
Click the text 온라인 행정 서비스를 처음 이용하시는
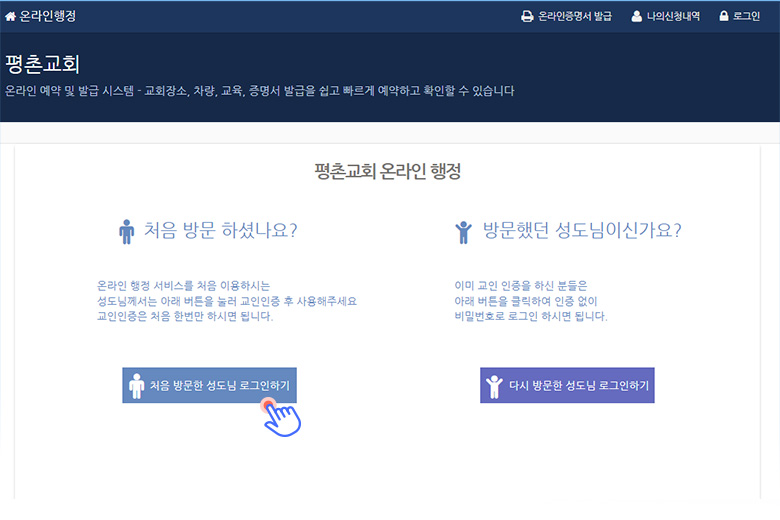pos(183,286)
